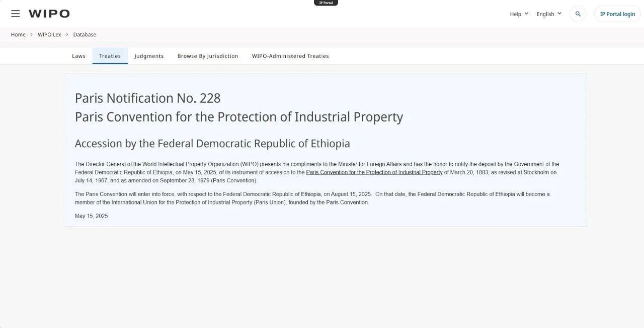Switch to the Laws tab
Image resolution: width=644 pixels, height=328 pixels.
(x=78, y=56)
